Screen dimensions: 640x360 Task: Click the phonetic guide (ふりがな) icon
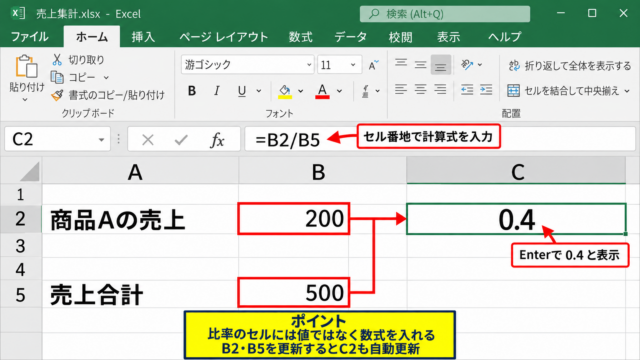[366, 91]
